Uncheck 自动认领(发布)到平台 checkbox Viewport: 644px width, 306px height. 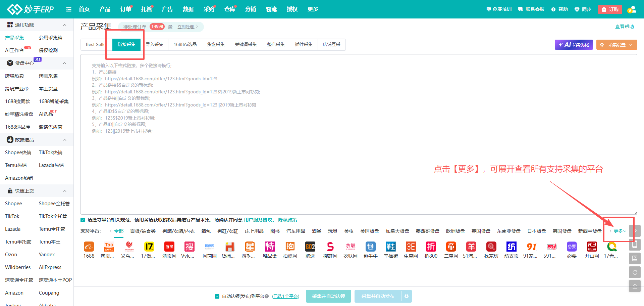[x=217, y=296]
